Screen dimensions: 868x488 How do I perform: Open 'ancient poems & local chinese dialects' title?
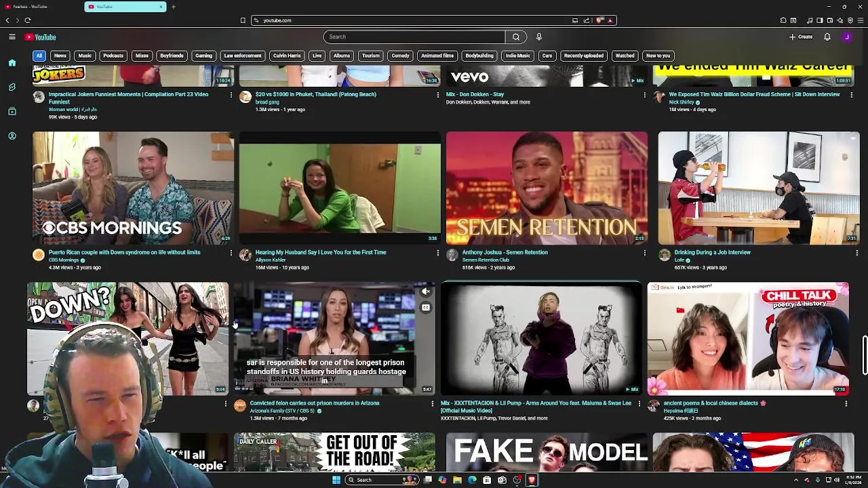pos(715,403)
